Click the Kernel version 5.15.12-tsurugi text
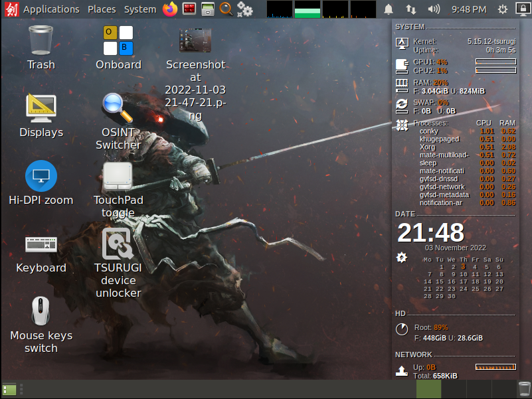This screenshot has height=399, width=532. pos(491,41)
